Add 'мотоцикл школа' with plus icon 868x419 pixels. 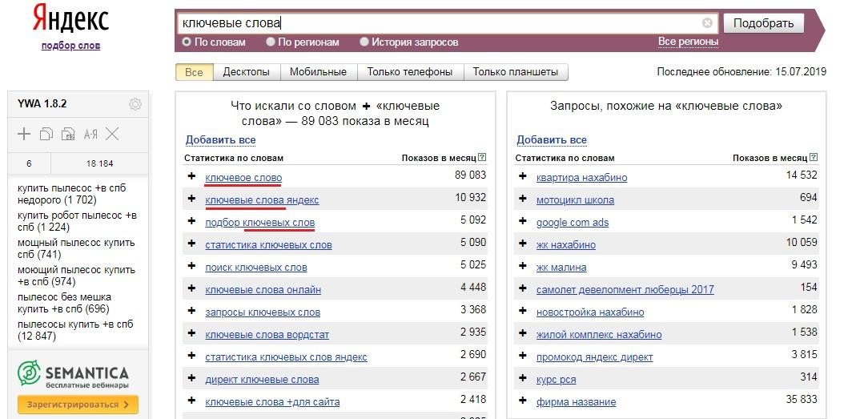pos(523,198)
